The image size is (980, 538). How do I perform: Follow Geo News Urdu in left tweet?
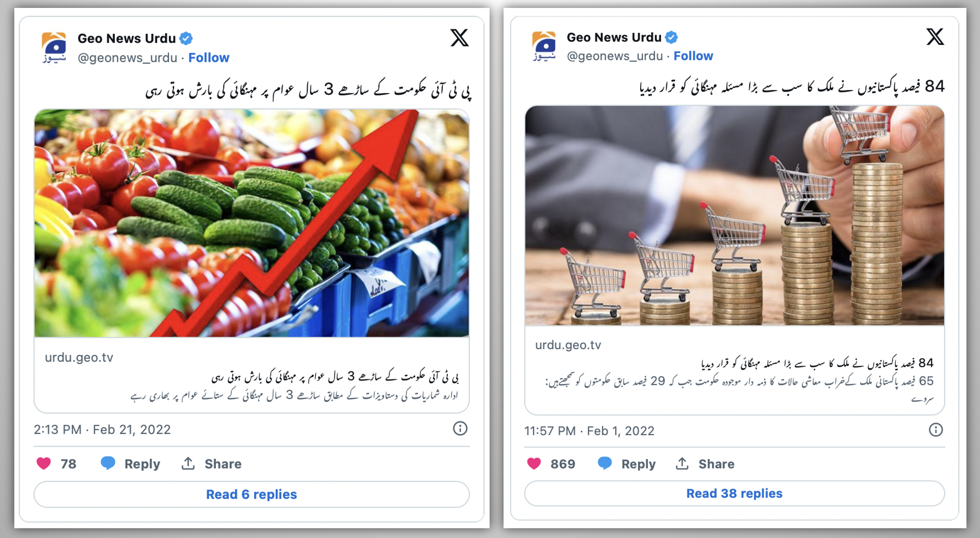click(x=209, y=58)
